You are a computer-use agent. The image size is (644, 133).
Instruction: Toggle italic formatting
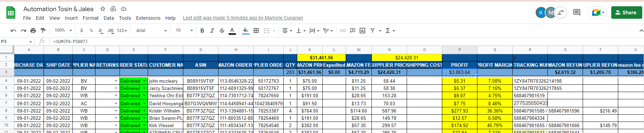[212, 31]
